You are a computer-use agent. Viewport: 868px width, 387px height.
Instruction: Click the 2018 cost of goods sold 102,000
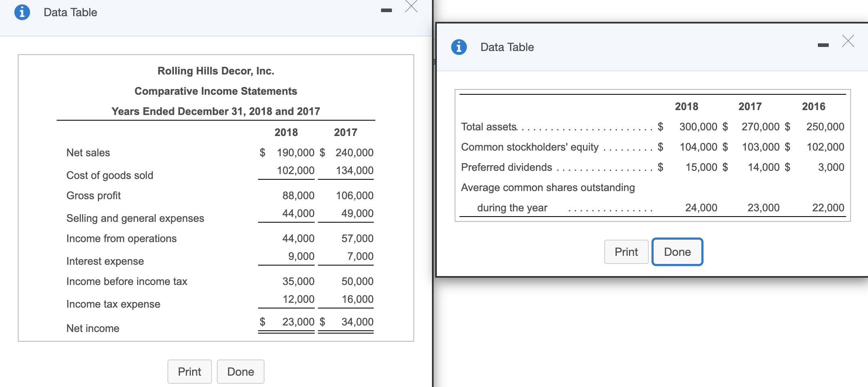tap(295, 170)
